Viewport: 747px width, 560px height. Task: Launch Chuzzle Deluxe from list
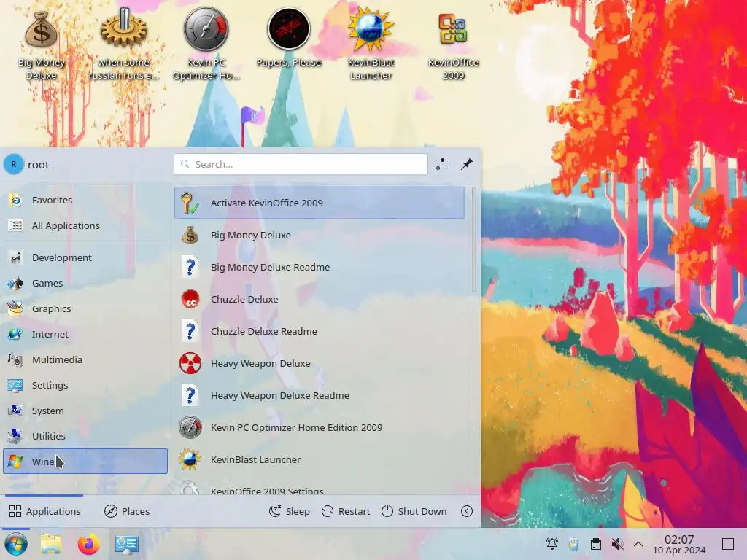[320, 299]
